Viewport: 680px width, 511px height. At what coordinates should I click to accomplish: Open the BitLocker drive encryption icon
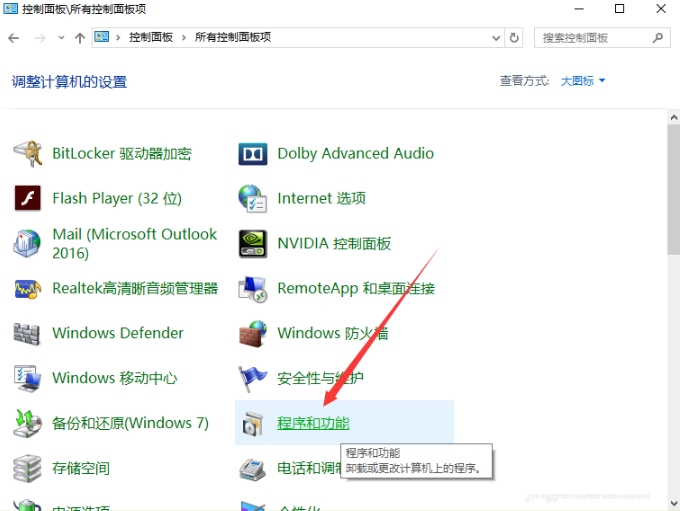pyautogui.click(x=27, y=154)
